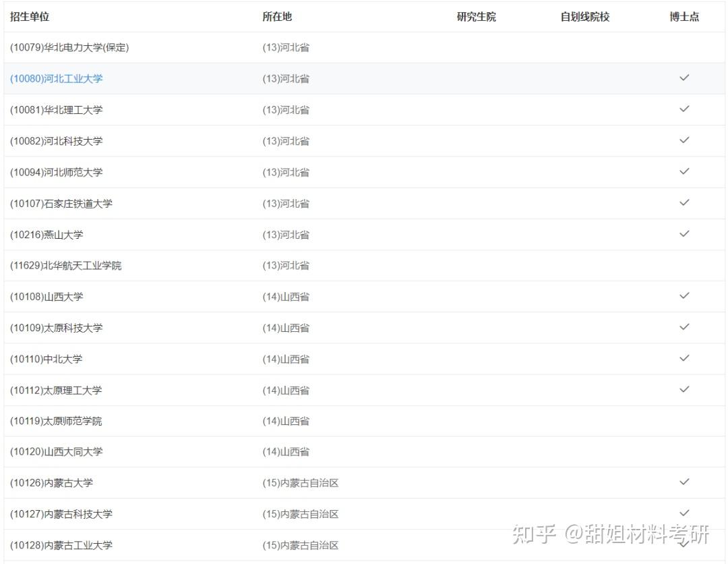The width and height of the screenshot is (728, 564).
Task: Click 博士点 checkmark for 内蒙古大学
Action: [x=684, y=482]
